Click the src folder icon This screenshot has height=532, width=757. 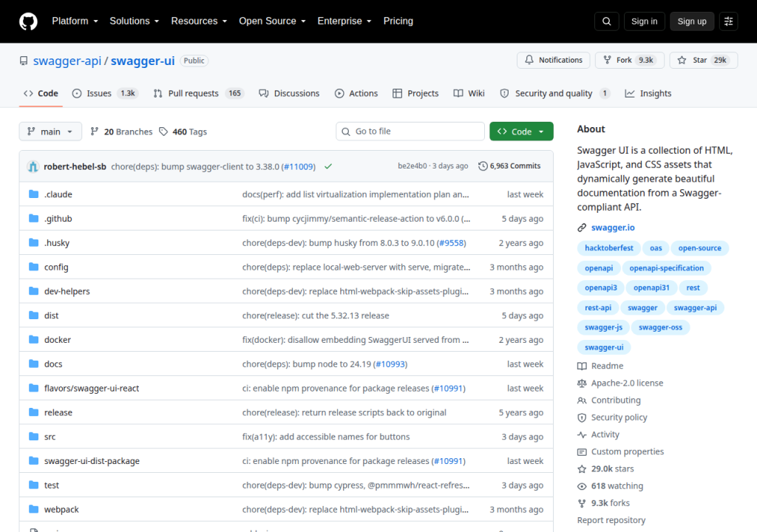point(33,437)
